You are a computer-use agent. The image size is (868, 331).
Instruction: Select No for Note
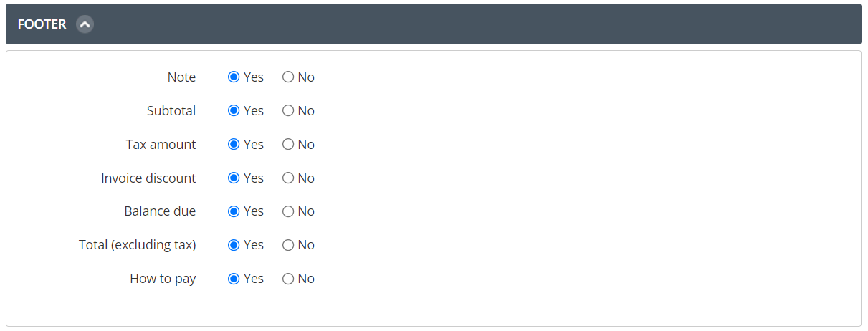(288, 77)
